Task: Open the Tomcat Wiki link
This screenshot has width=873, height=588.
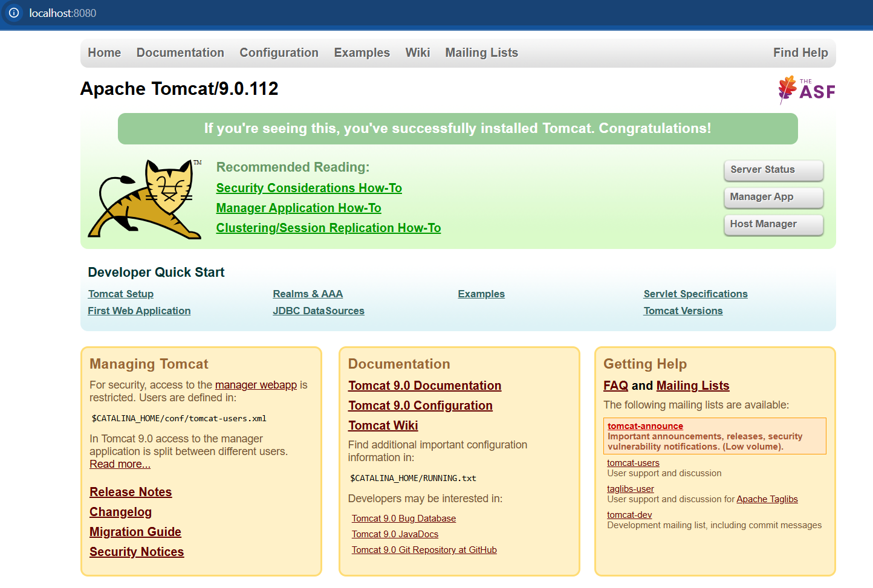Action: (x=383, y=425)
